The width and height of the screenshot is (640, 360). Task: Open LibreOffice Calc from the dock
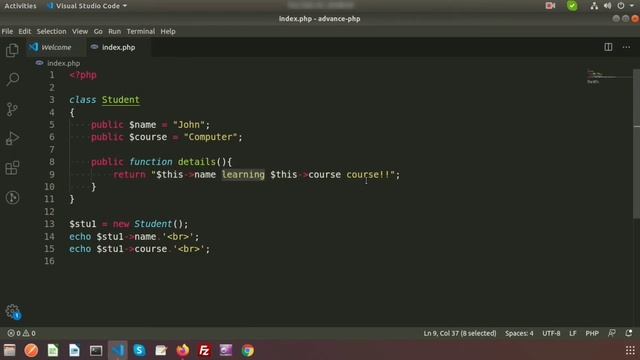pos(53,350)
